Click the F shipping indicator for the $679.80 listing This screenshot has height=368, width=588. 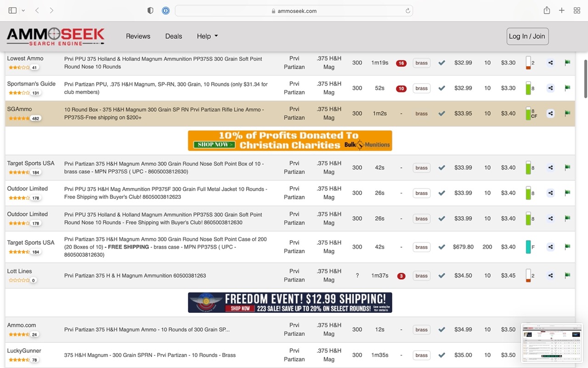[x=528, y=247]
